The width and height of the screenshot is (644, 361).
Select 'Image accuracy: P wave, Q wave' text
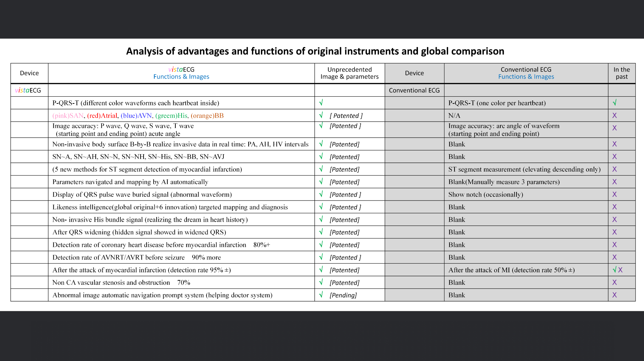[123, 130]
